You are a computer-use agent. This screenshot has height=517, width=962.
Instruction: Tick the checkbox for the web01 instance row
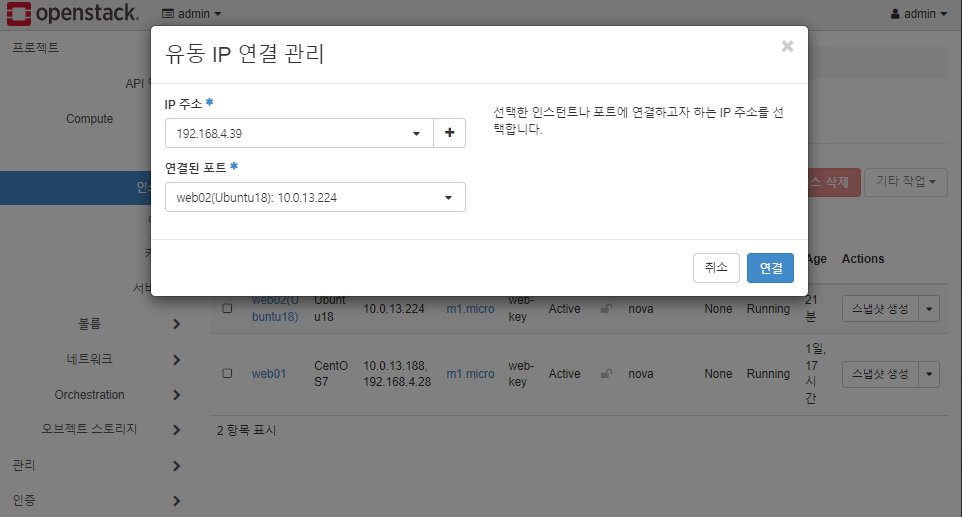tap(227, 373)
